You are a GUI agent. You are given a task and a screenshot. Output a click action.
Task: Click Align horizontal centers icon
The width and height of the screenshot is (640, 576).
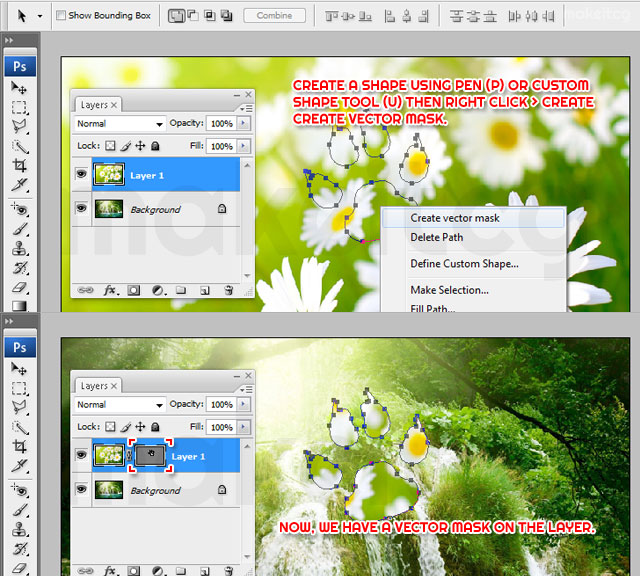[407, 16]
